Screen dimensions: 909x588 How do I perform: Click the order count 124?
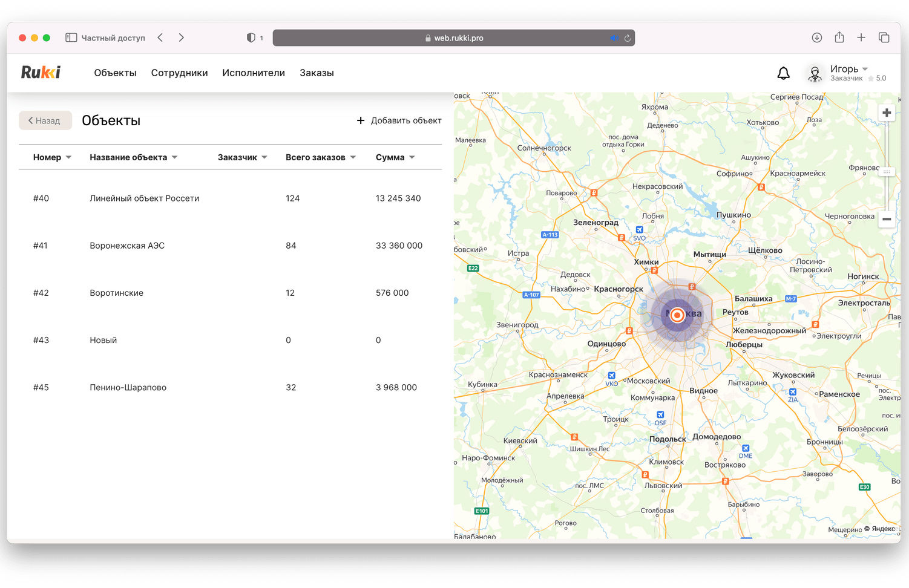coord(293,198)
